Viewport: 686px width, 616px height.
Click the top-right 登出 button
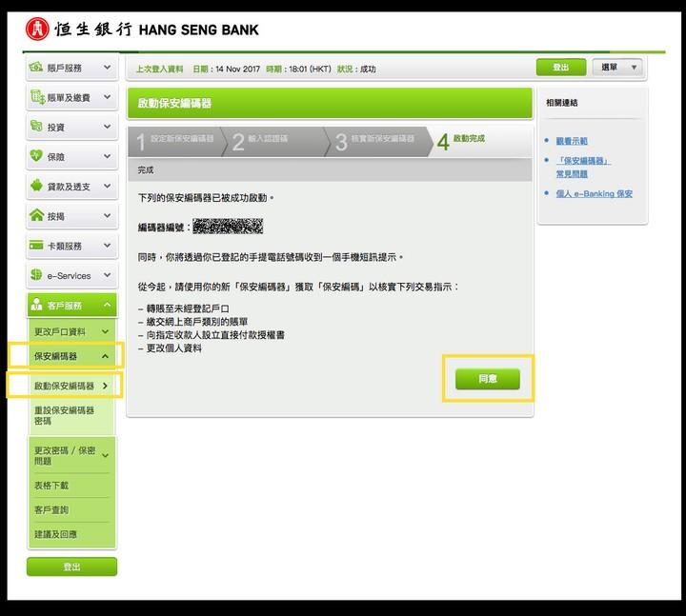click(x=560, y=68)
